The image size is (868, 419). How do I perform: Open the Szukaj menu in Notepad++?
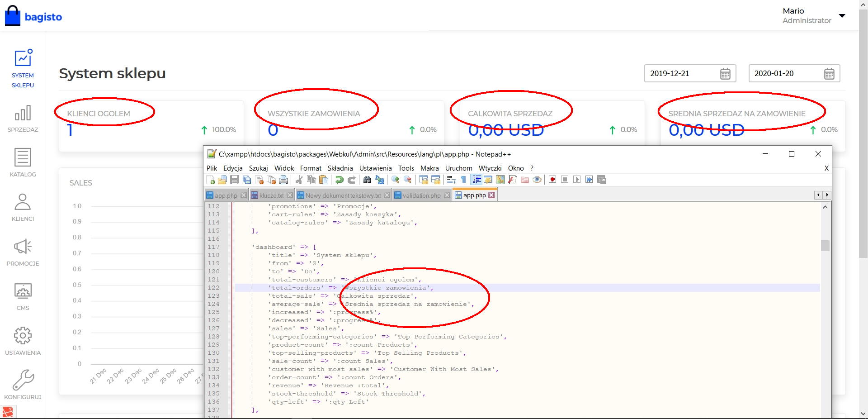(258, 168)
